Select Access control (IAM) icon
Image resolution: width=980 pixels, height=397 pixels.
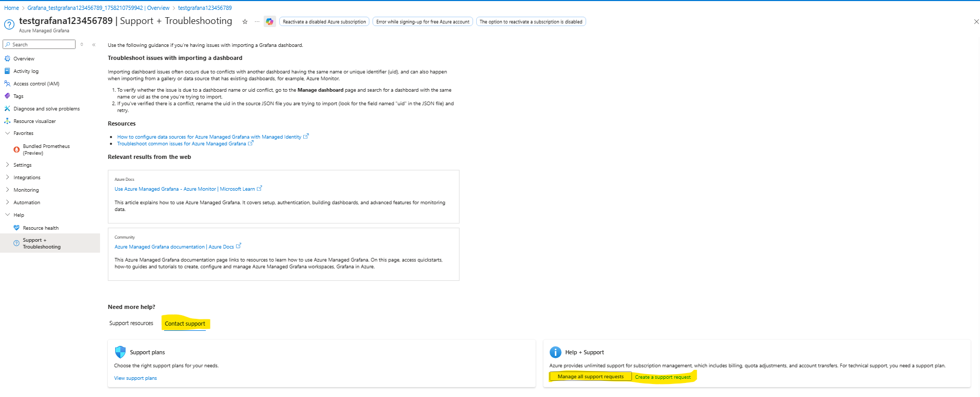coord(7,84)
